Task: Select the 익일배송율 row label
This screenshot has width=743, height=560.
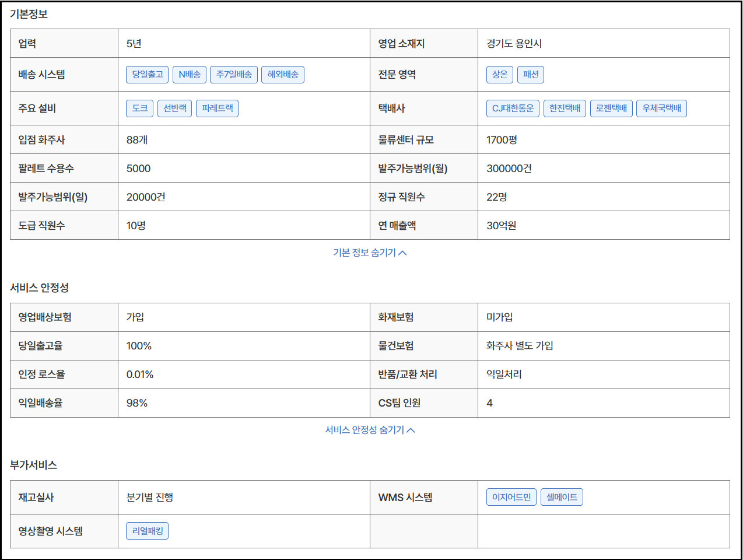Action: tap(40, 403)
